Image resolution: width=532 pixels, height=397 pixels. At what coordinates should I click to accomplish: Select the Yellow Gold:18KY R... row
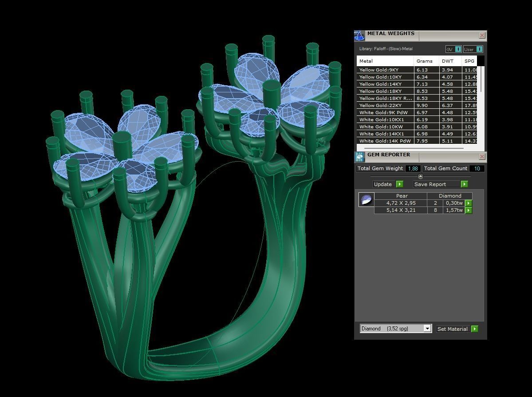pos(417,99)
